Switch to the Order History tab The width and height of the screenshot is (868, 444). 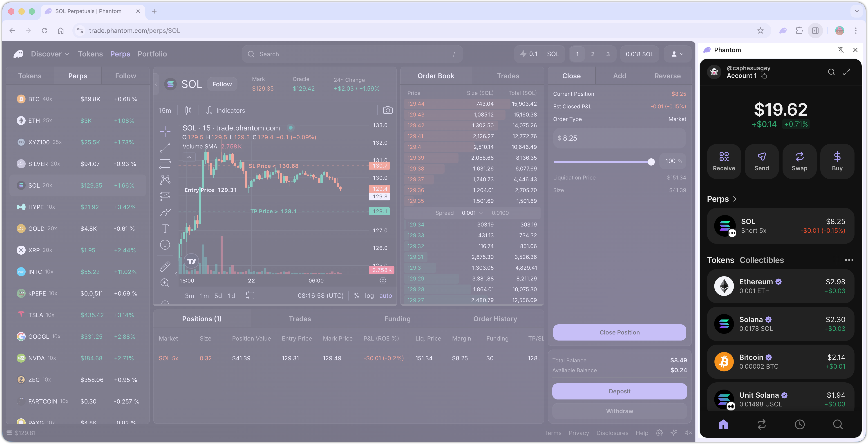[x=495, y=319]
